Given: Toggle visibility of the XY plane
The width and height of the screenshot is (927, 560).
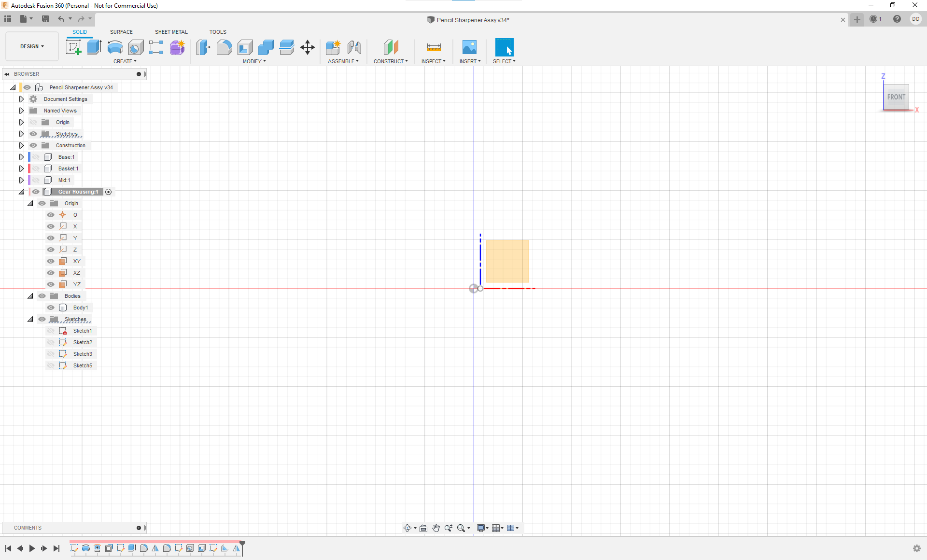Looking at the screenshot, I should (x=51, y=261).
